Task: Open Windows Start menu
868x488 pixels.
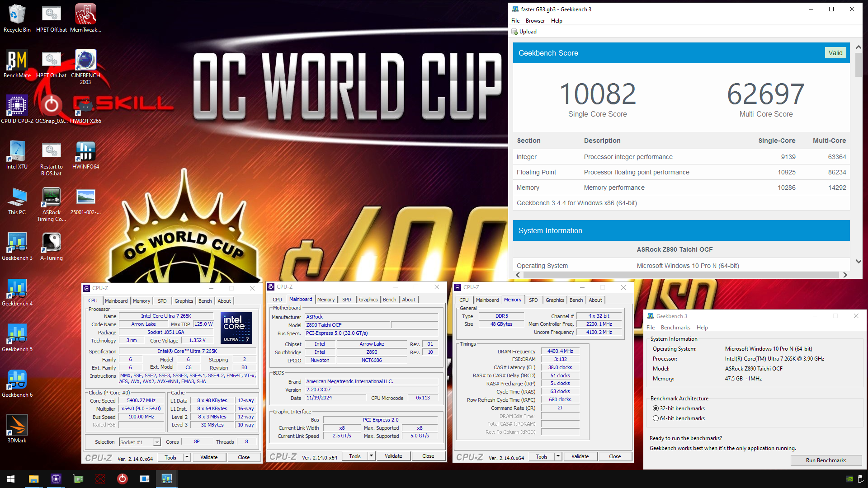Action: (x=11, y=479)
